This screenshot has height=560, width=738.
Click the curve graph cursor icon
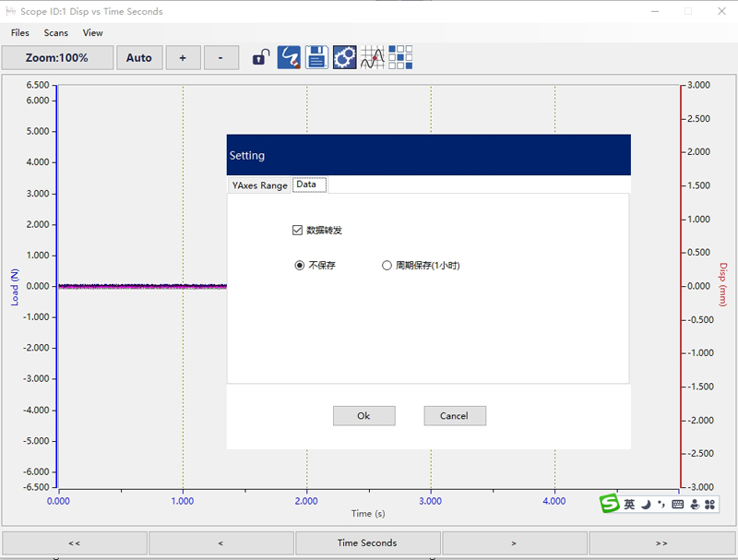(x=373, y=57)
